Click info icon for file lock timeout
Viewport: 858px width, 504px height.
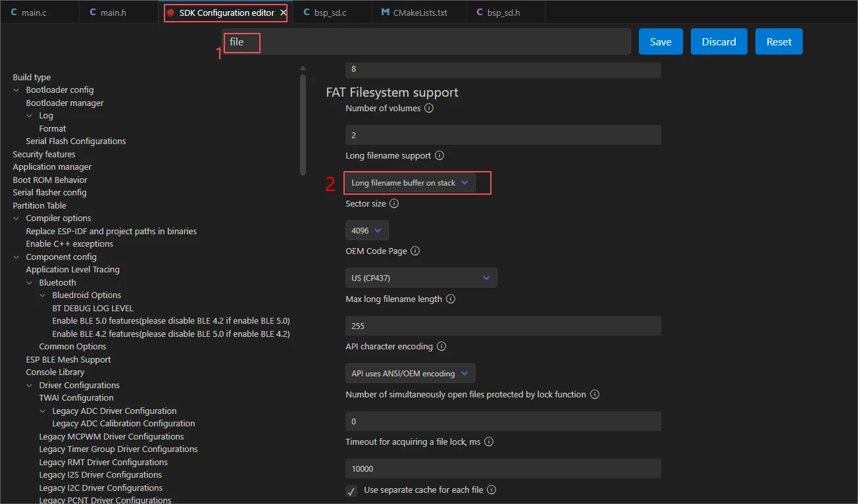489,442
